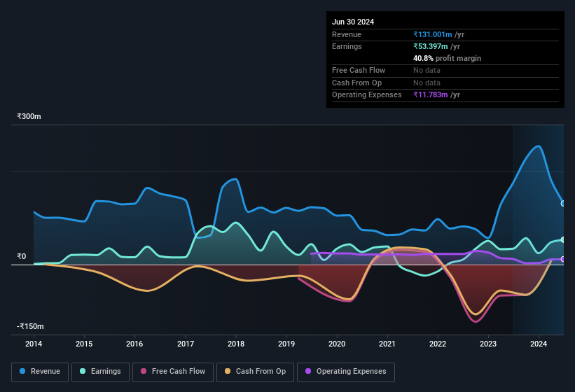The height and width of the screenshot is (392, 575).
Task: Click the ₹131.001m revenue value
Action: 433,34
